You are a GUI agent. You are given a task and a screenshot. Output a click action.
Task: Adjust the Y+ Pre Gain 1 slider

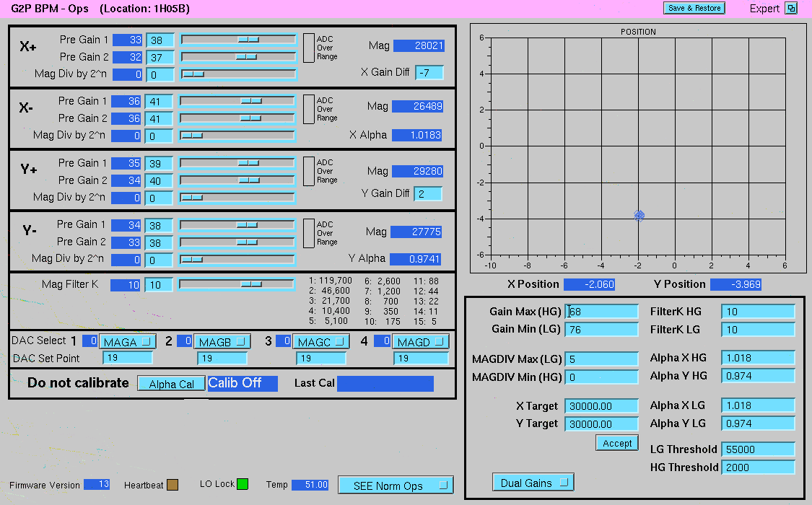pyautogui.click(x=237, y=163)
